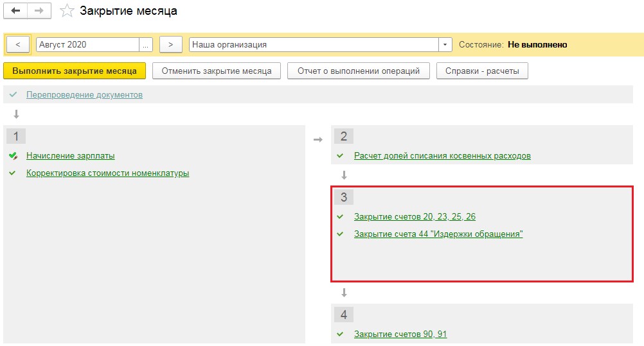Go to previous month with < button
644x346 pixels.
tap(17, 45)
